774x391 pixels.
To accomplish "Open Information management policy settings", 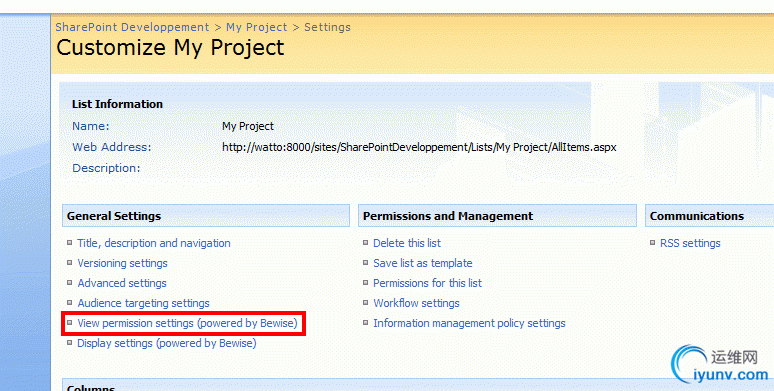I will tap(469, 323).
